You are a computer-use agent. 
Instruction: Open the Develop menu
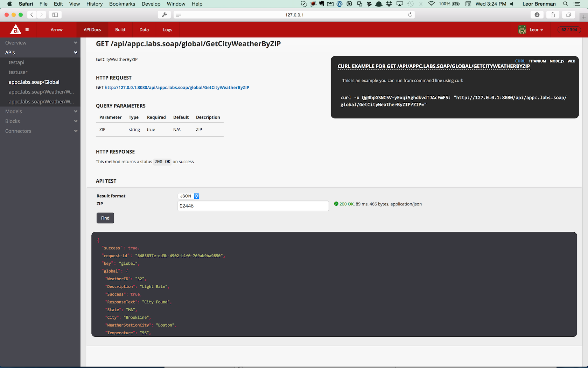[x=151, y=4]
